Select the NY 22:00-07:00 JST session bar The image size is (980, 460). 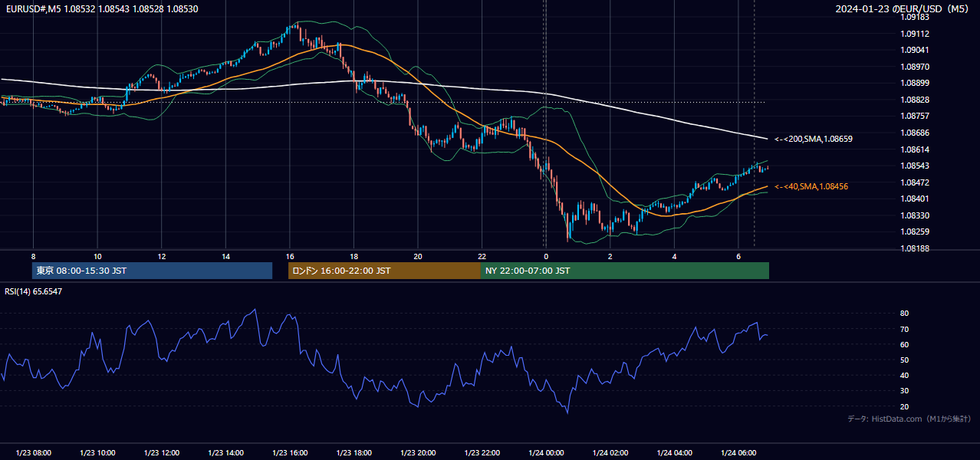[x=625, y=271]
